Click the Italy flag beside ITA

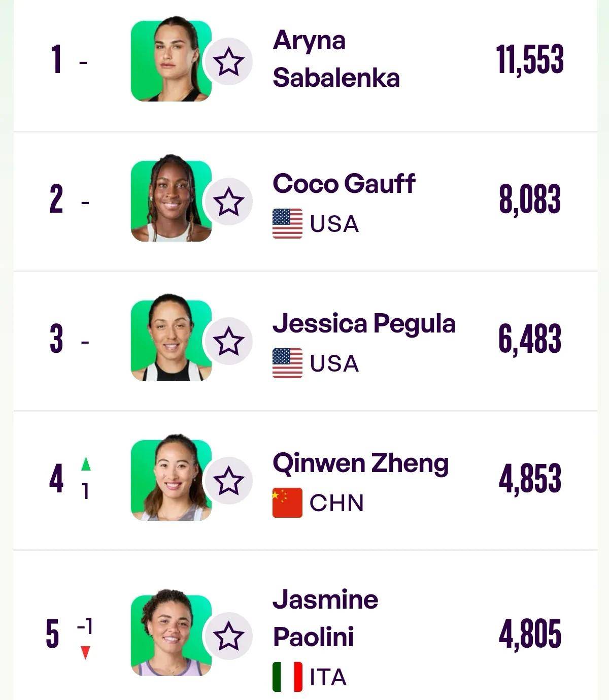(x=287, y=677)
